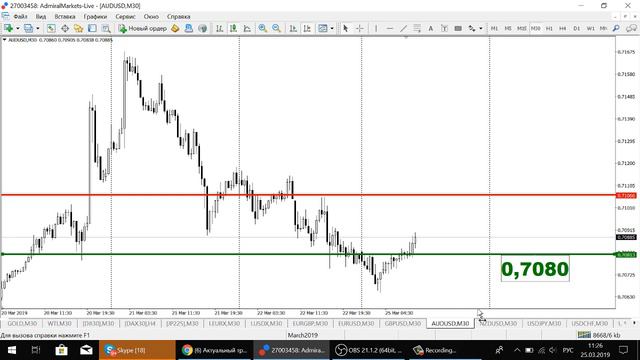This screenshot has height=360, width=640.
Task: Select the crosshair tool
Action: tap(360, 28)
